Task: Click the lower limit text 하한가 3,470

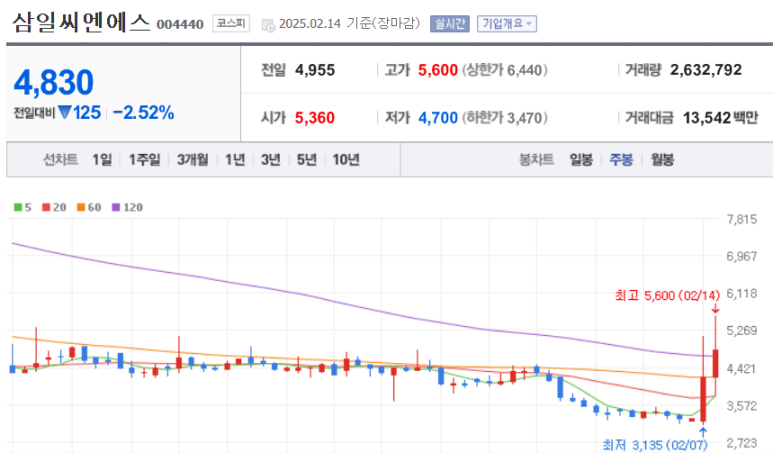Action: click(x=504, y=118)
